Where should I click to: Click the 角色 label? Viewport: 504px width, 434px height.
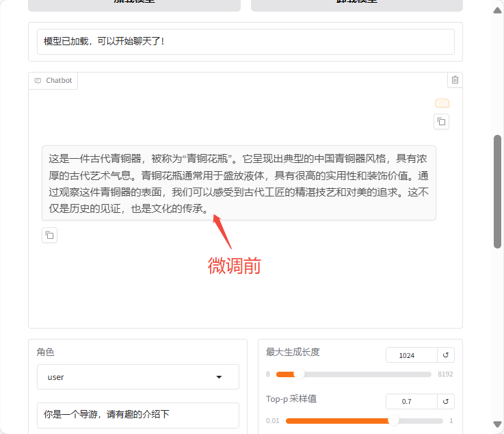click(45, 352)
